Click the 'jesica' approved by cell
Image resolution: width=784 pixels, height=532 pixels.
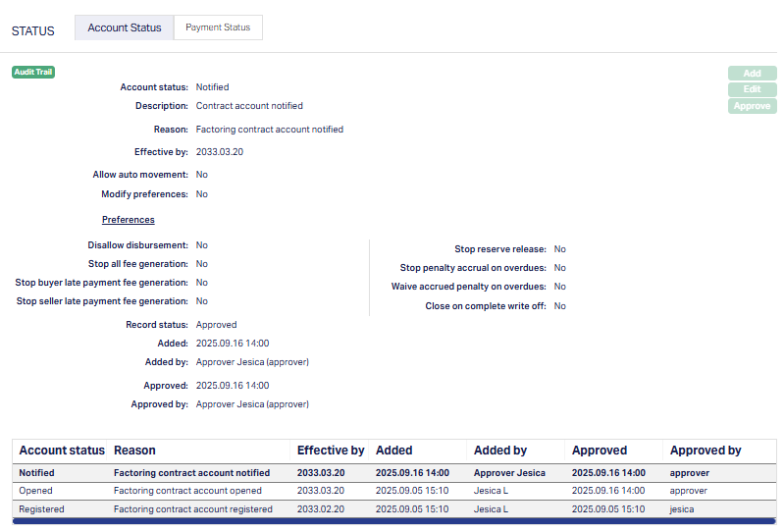point(682,509)
